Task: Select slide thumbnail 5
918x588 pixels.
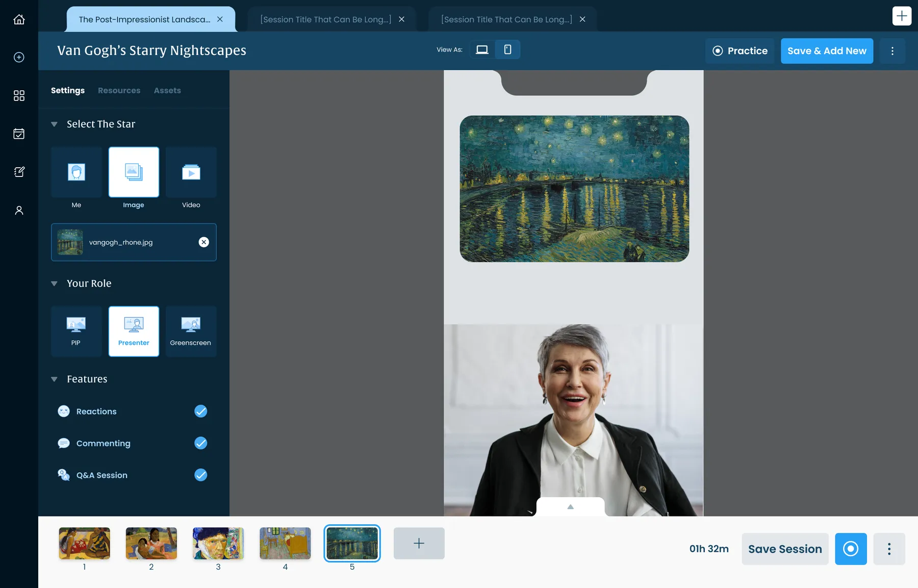Action: pos(352,543)
